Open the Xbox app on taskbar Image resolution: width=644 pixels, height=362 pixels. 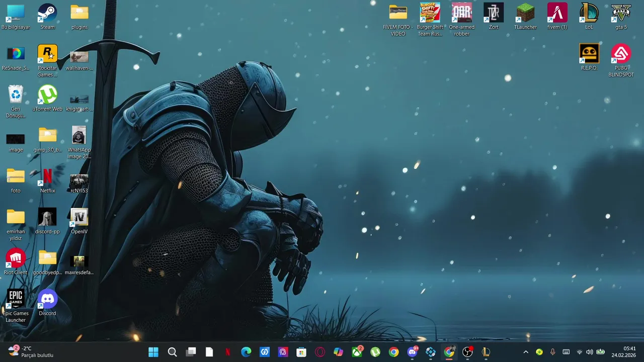357,352
